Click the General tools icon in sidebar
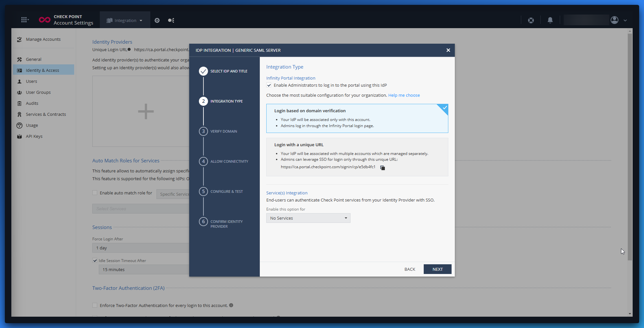 point(19,60)
